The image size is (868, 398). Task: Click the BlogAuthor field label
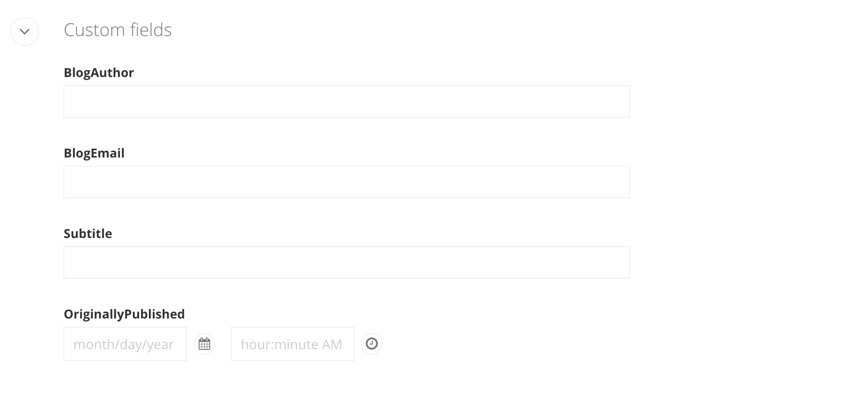[99, 73]
